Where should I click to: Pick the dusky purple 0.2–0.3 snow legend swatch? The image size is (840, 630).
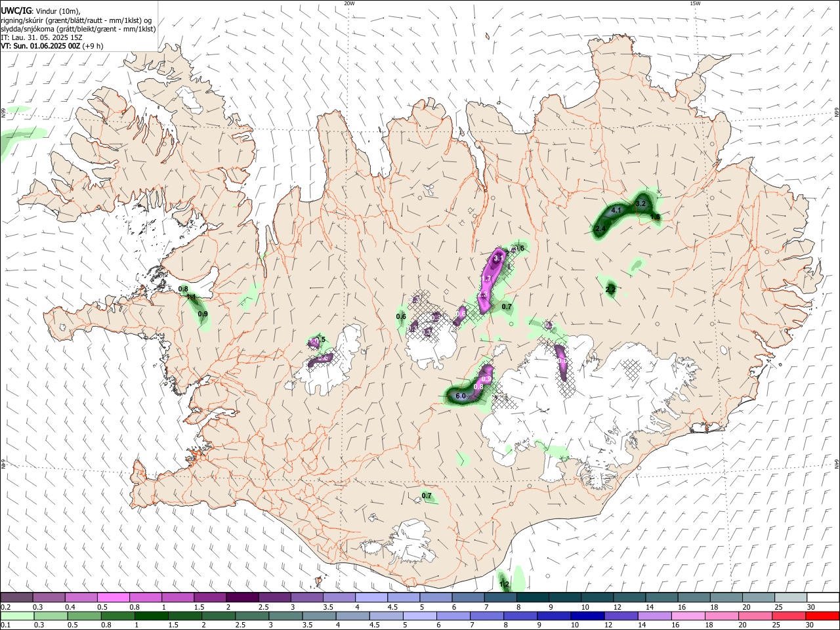16,598
